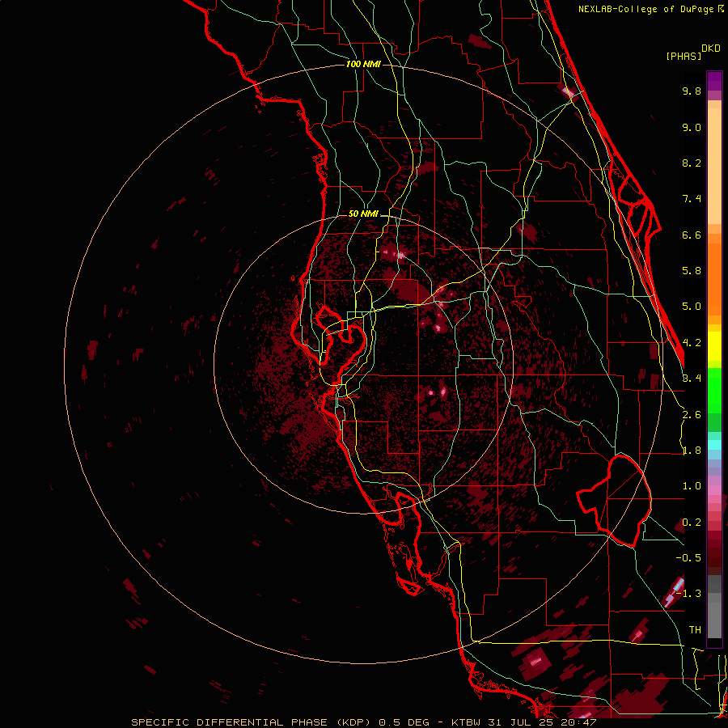Click the "DKD" label above the color scale
The width and height of the screenshot is (728, 728).
711,49
